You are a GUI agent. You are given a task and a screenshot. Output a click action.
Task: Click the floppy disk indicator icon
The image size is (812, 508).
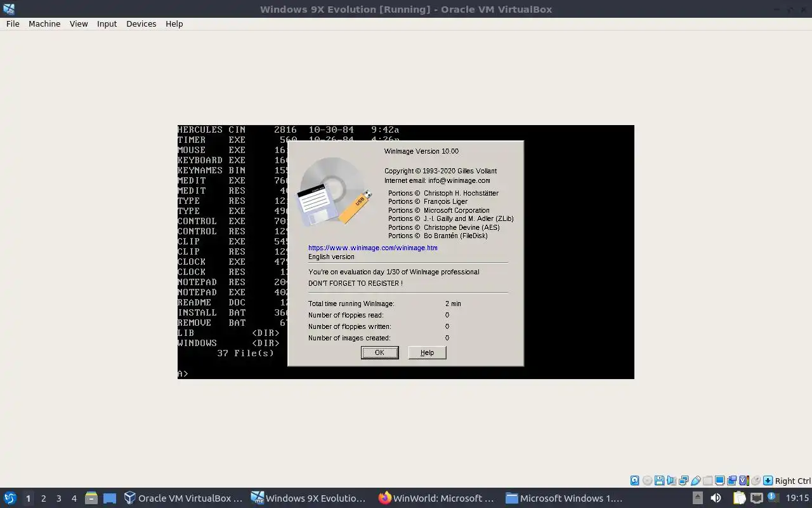point(659,481)
